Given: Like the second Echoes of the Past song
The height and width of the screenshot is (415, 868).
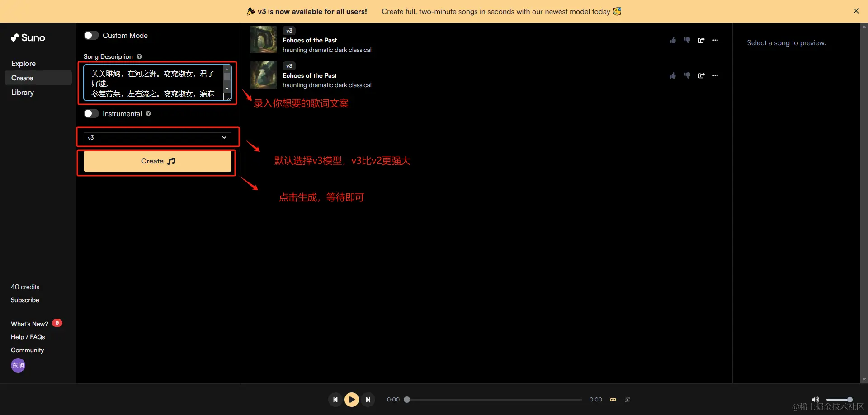Looking at the screenshot, I should [x=673, y=75].
